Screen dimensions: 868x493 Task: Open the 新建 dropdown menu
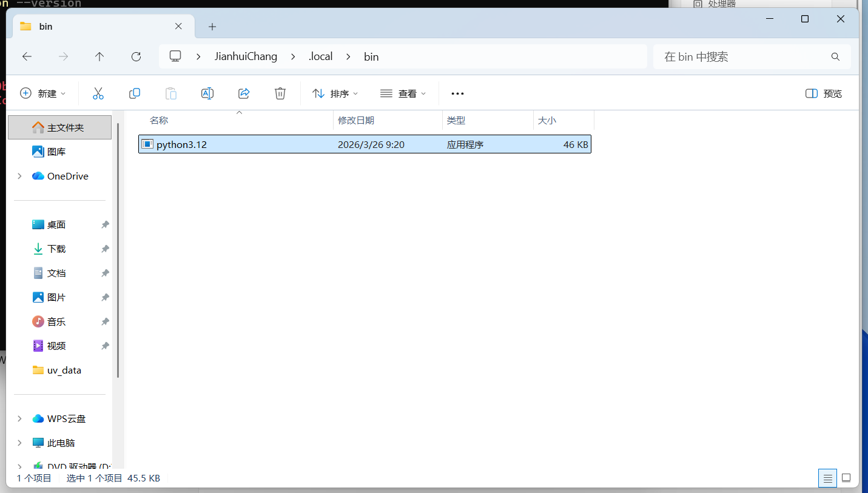click(43, 93)
